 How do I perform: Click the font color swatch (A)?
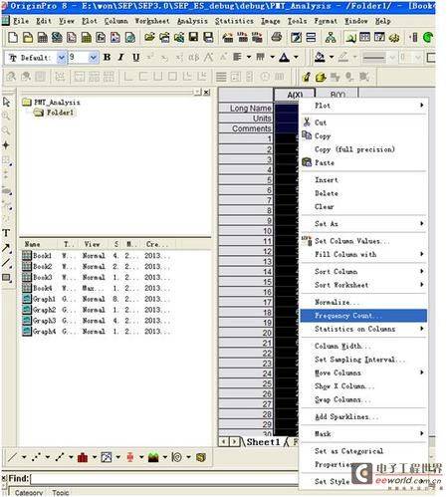[285, 57]
